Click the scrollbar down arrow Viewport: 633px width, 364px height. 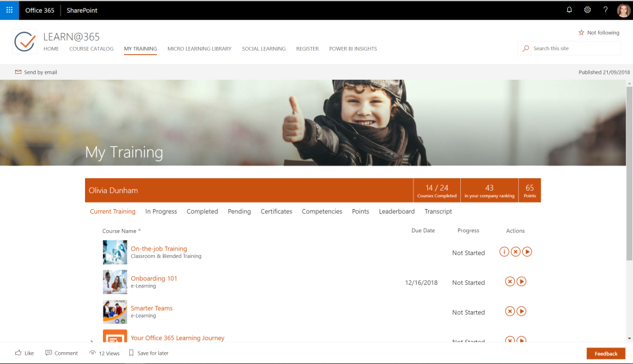pos(629,338)
